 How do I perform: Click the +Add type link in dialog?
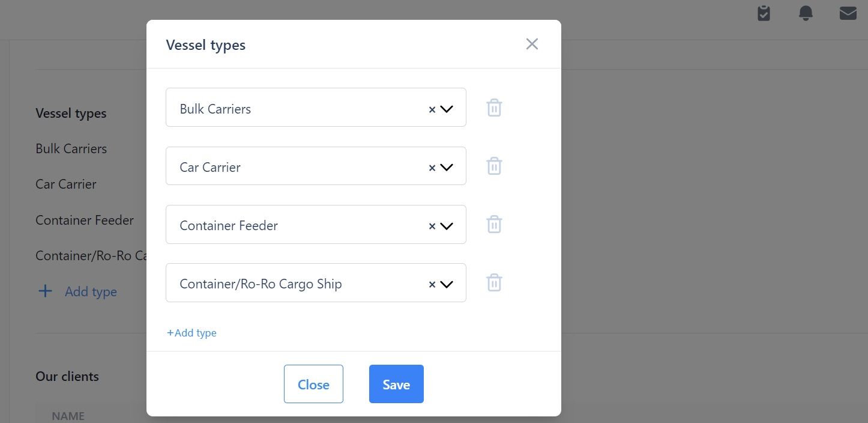click(x=191, y=332)
